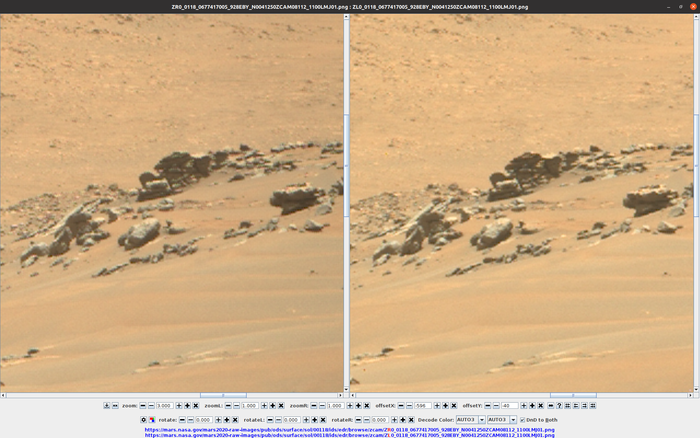This screenshot has height=438, width=700.
Task: Reset zoom using X beside zoom field
Action: 196,406
